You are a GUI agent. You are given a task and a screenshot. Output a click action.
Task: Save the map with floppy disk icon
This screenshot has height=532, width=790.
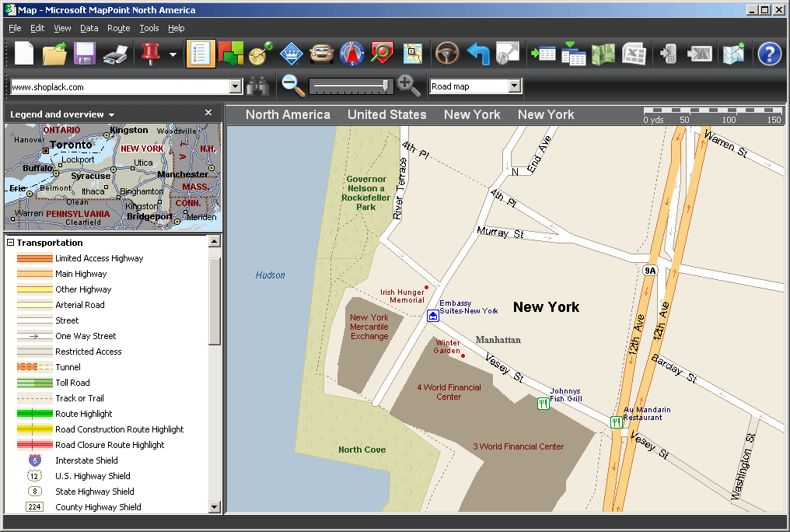click(x=85, y=54)
